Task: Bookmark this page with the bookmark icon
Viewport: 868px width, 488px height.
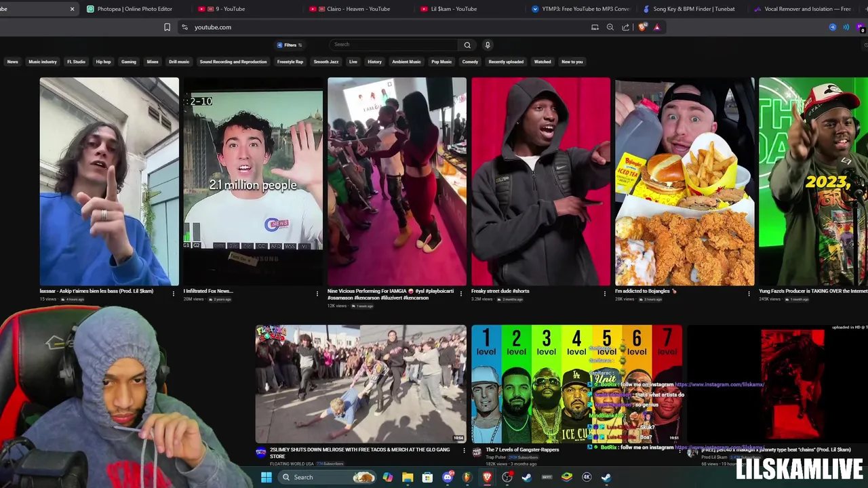Action: click(167, 27)
